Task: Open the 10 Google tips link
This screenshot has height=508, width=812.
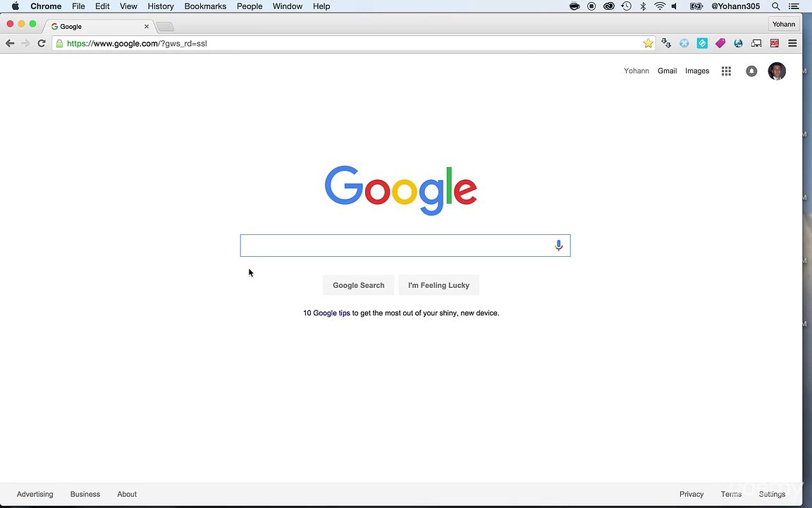Action: (x=327, y=313)
